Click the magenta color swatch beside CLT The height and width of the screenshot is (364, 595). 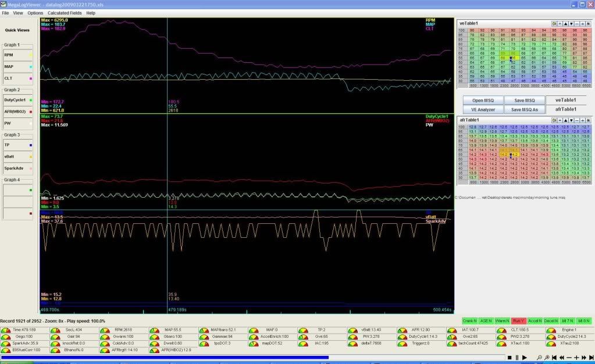click(31, 79)
